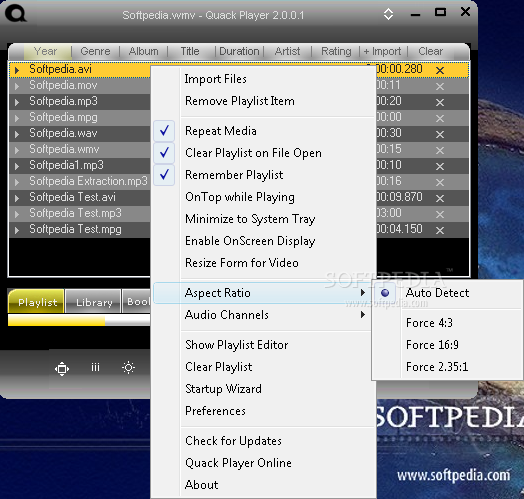Uncheck Remember Playlist option
Image resolution: width=524 pixels, height=499 pixels.
point(264,175)
